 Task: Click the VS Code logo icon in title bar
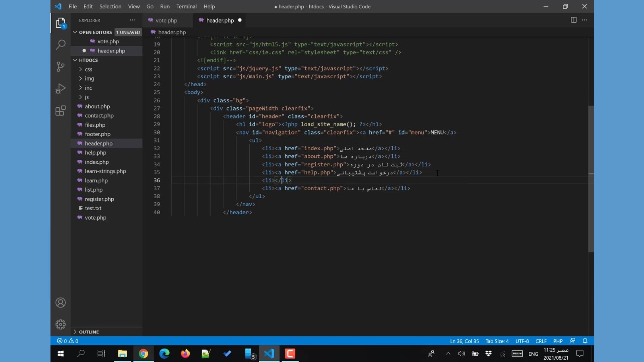click(58, 6)
